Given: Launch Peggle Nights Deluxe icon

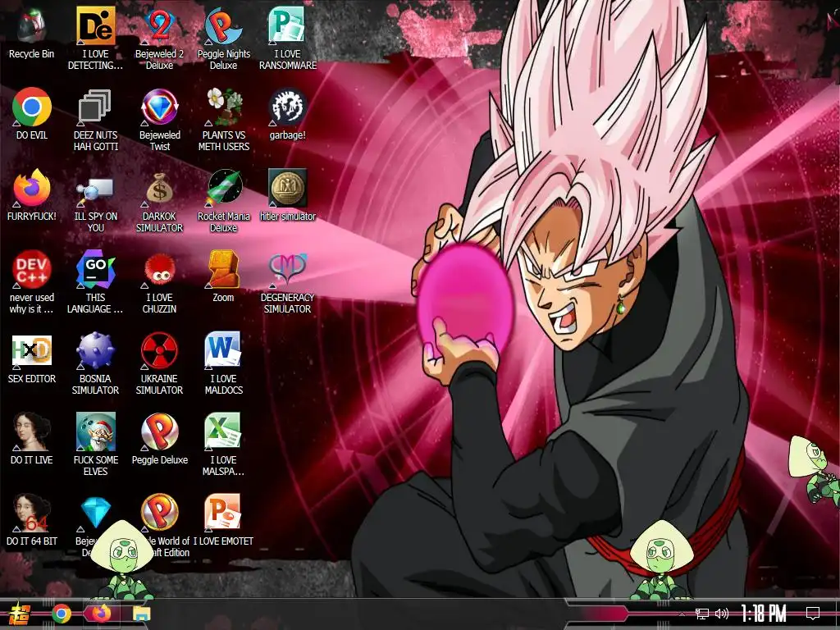Looking at the screenshot, I should coord(223,39).
